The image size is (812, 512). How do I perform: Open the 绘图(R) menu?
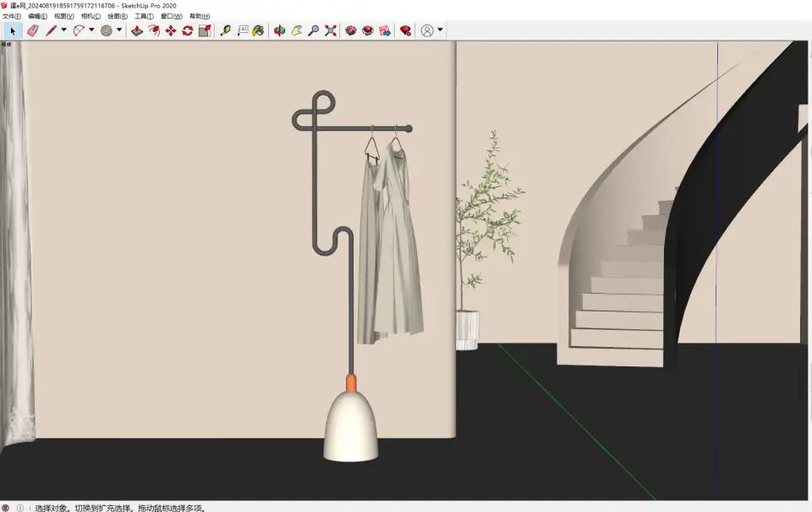(x=118, y=16)
